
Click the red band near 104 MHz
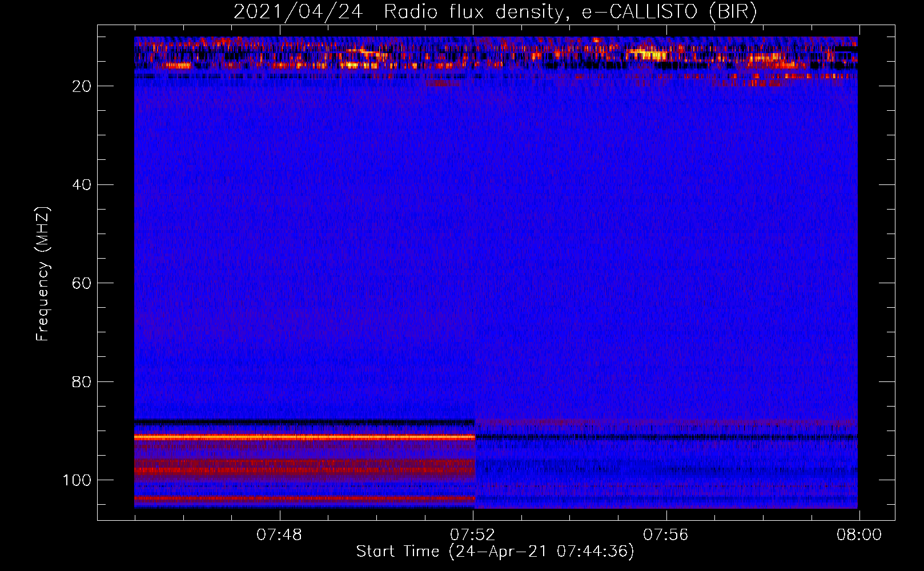(304, 498)
